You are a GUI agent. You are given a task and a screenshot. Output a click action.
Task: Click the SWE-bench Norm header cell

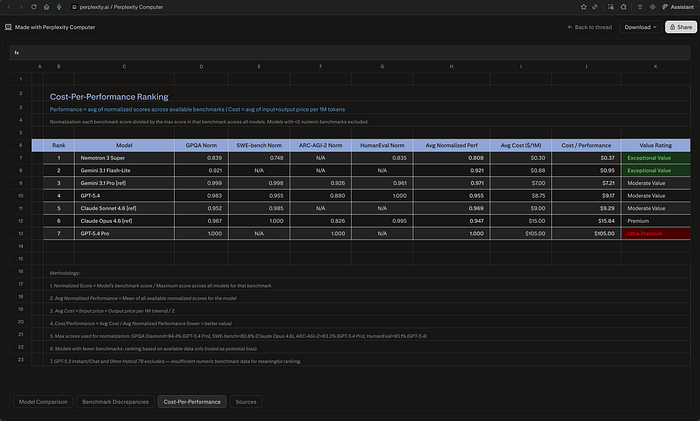(259, 145)
